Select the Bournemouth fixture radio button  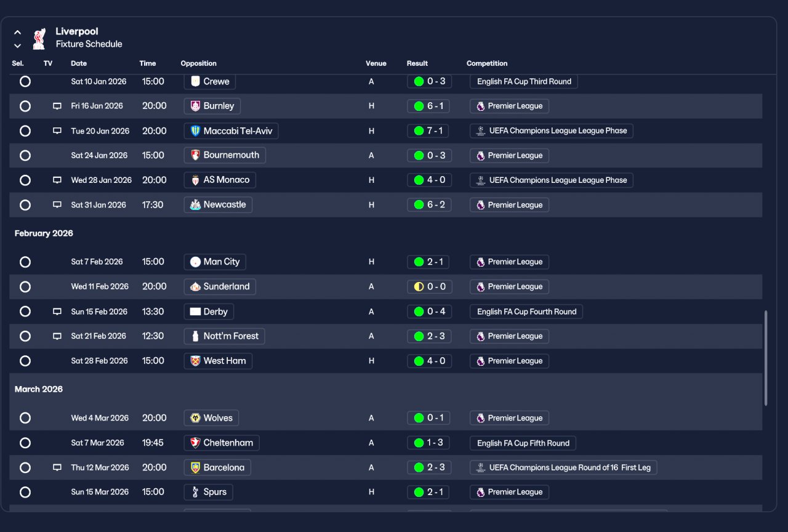25,155
